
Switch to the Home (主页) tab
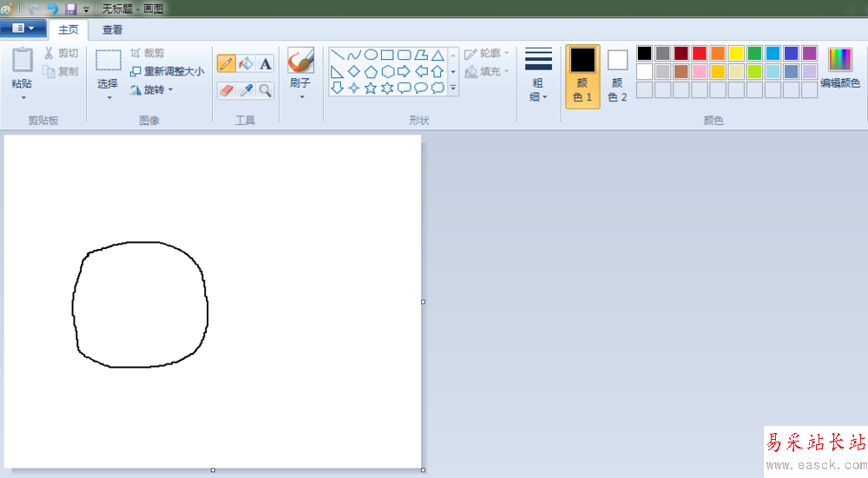pyautogui.click(x=69, y=29)
